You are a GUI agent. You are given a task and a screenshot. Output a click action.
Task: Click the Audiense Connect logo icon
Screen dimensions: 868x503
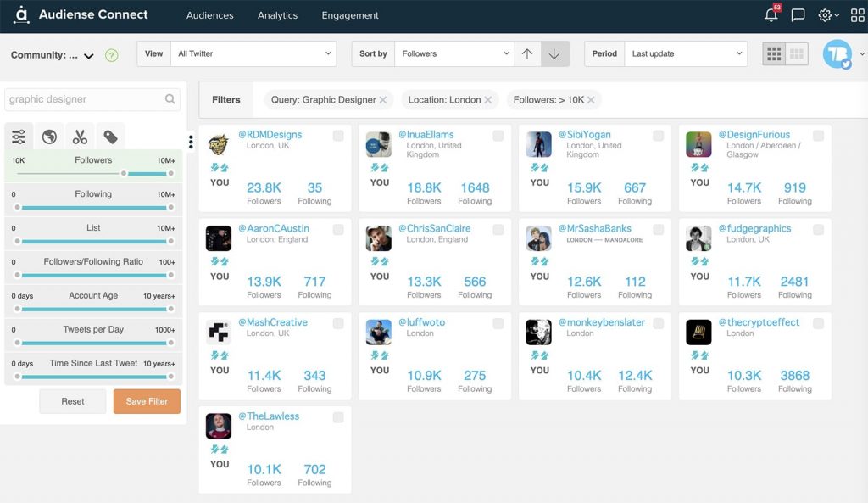coord(21,15)
